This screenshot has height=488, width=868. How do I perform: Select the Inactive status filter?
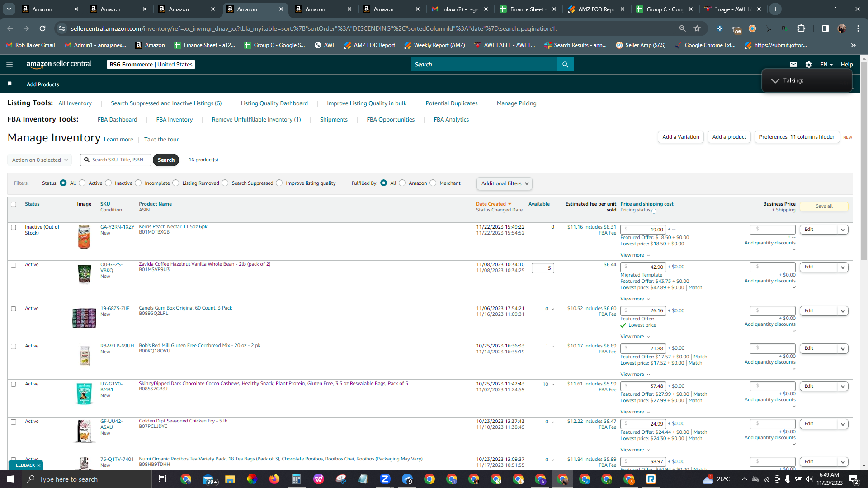[x=108, y=183]
